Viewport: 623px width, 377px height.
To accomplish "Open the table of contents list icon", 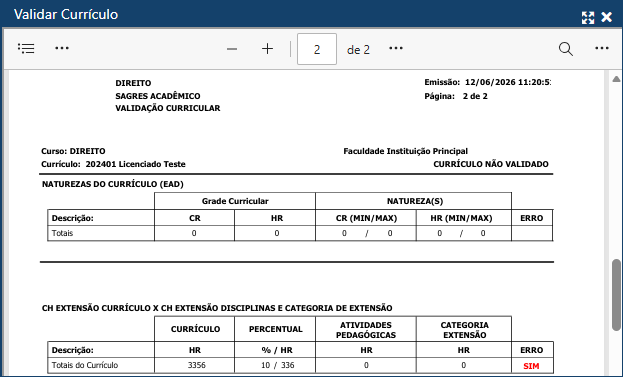I will pyautogui.click(x=26, y=48).
